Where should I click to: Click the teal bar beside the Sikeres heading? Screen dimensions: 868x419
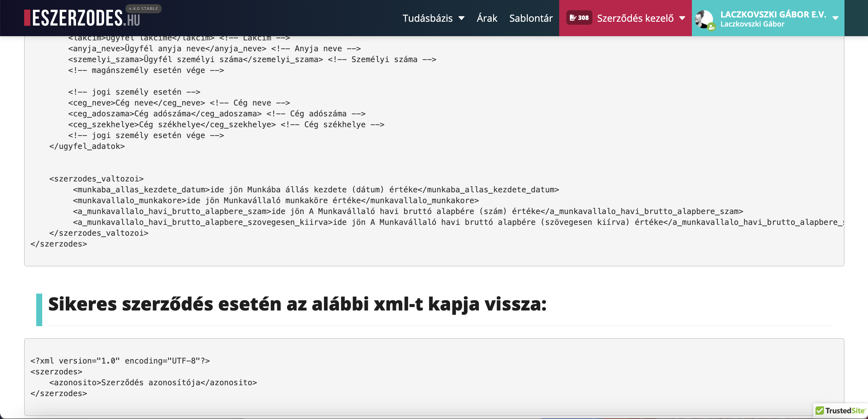click(39, 310)
